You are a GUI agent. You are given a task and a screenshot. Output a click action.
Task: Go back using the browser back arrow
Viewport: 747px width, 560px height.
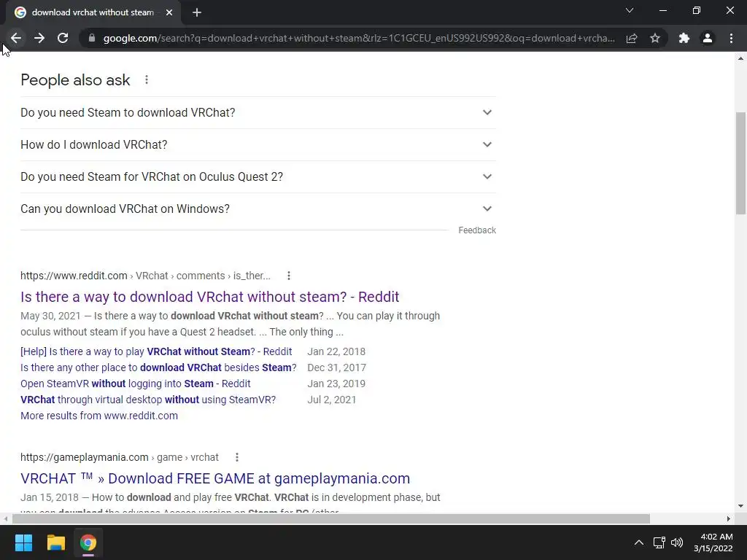(16, 38)
